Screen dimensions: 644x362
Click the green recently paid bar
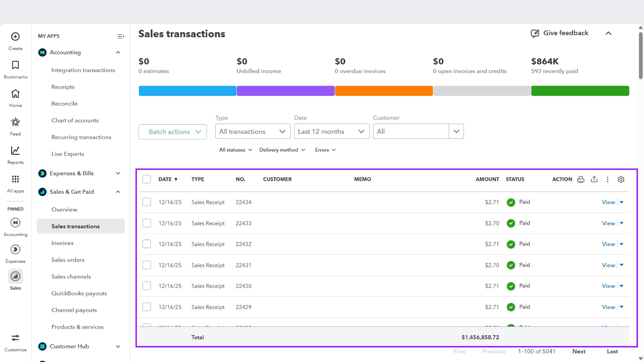tap(580, 91)
